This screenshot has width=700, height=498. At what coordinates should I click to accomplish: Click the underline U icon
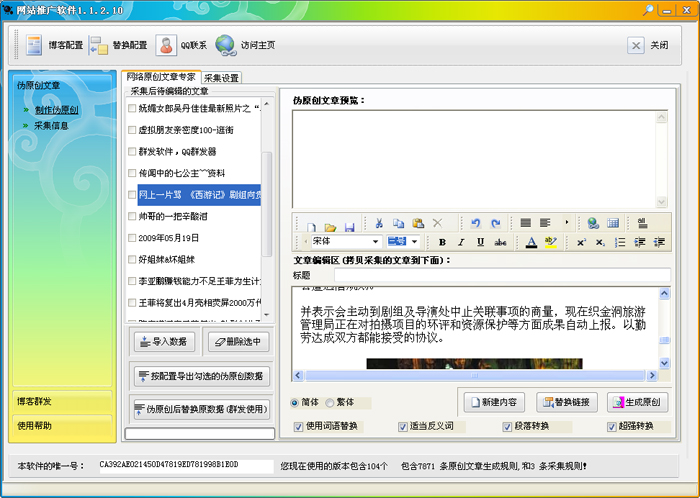tap(480, 242)
